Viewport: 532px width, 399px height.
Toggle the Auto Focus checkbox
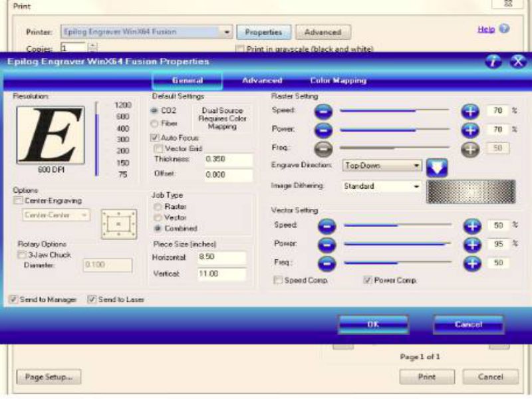(155, 138)
